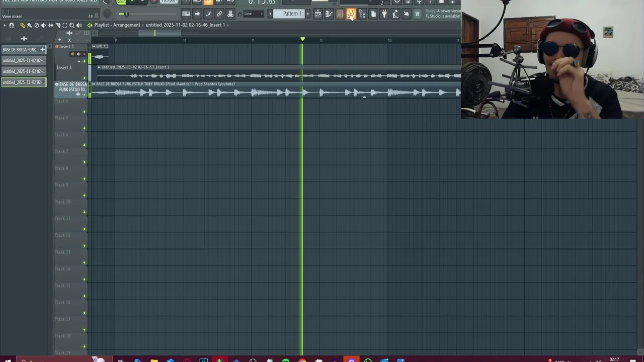Toggle green mute LED of second Insert 1 track

point(84,78)
